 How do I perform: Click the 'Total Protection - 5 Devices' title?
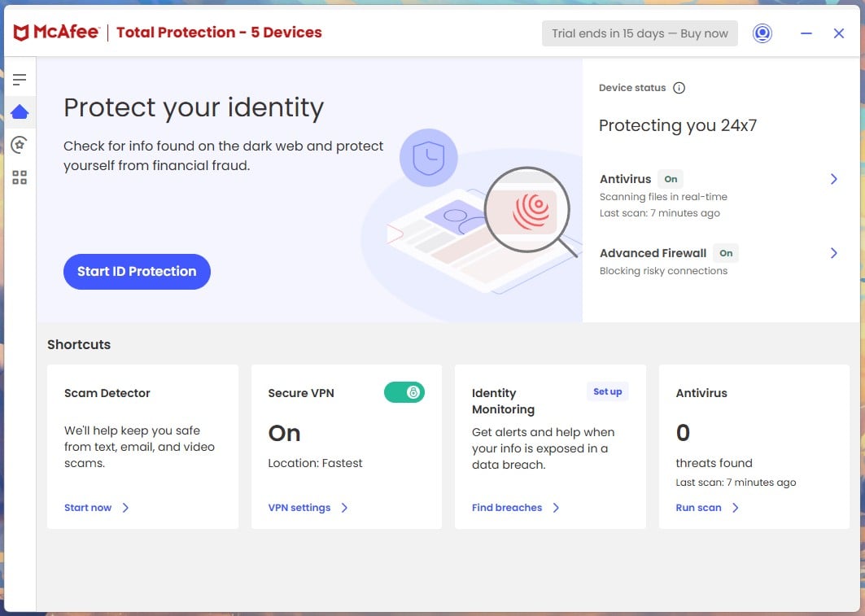[219, 33]
